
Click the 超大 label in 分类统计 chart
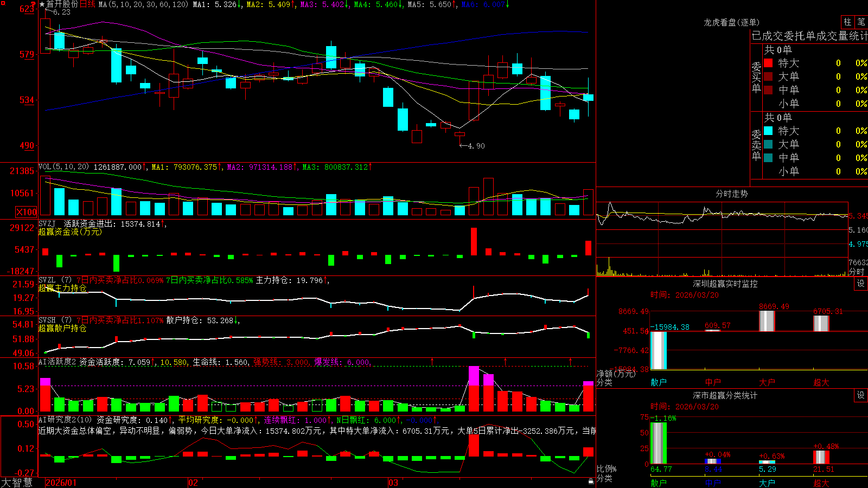821,483
